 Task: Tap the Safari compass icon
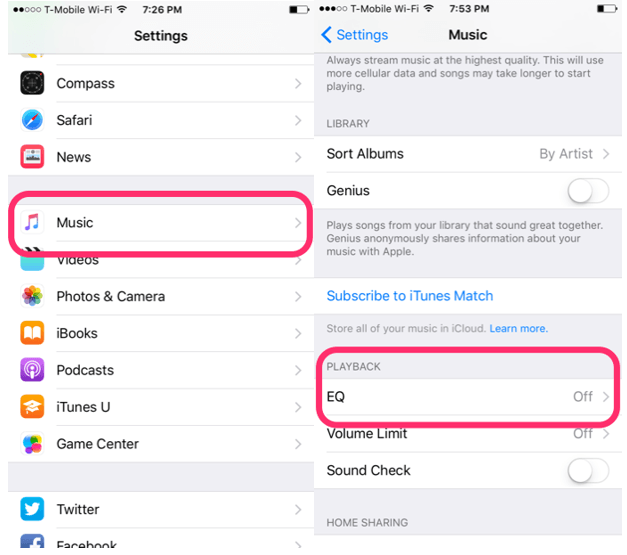tap(32, 120)
